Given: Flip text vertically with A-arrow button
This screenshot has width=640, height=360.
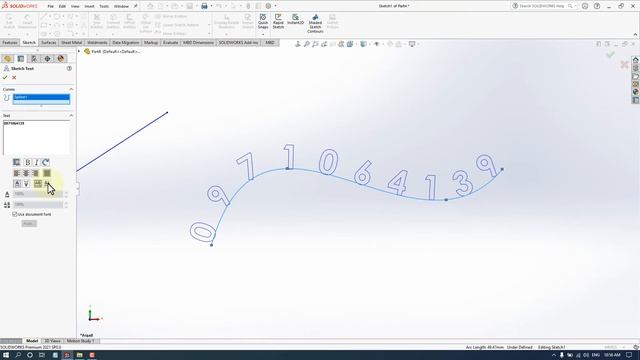Looking at the screenshot, I should tap(17, 184).
